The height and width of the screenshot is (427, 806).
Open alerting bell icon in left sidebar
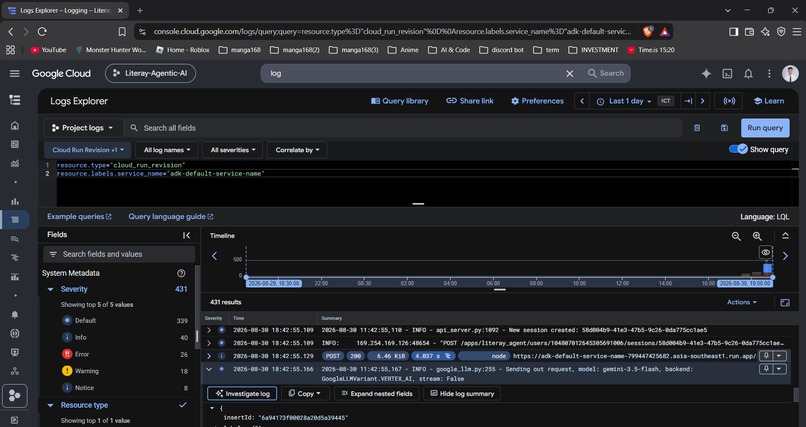[x=15, y=314]
